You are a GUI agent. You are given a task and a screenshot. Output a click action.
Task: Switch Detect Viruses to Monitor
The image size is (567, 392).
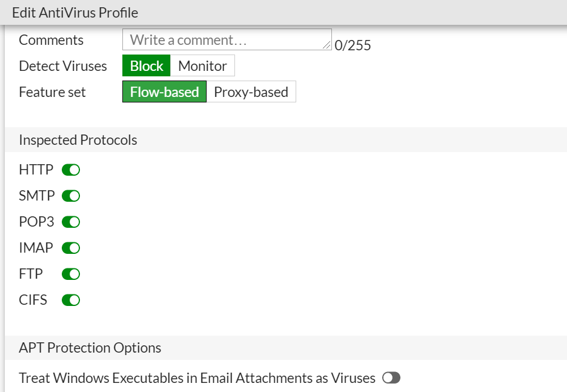pyautogui.click(x=202, y=66)
